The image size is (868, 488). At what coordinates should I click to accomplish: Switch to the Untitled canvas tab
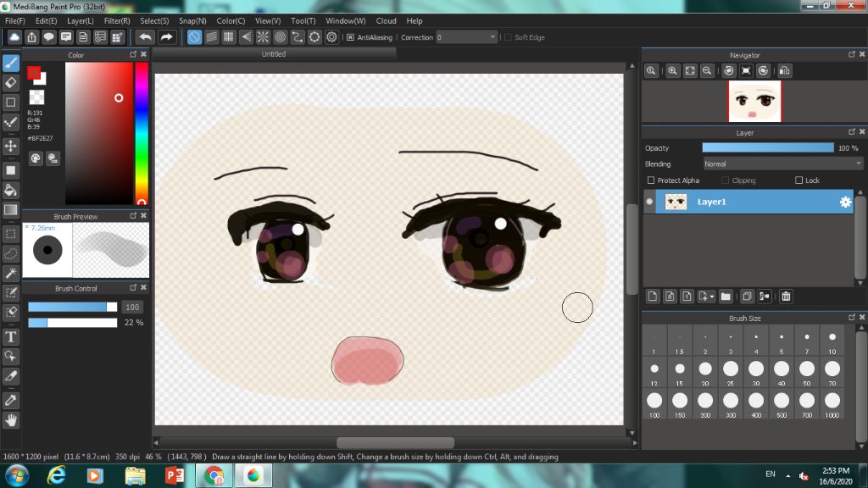[x=274, y=54]
